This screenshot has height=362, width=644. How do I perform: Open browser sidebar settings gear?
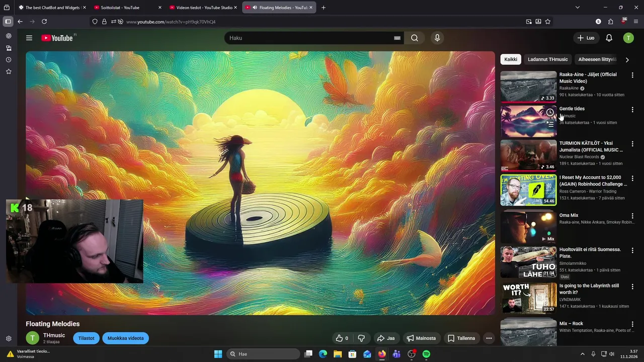[9, 339]
